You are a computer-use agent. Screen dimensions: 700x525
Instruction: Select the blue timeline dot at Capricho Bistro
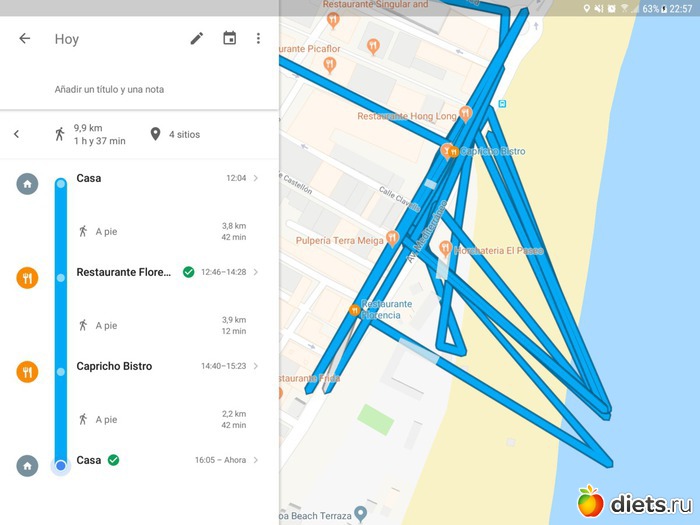[61, 371]
